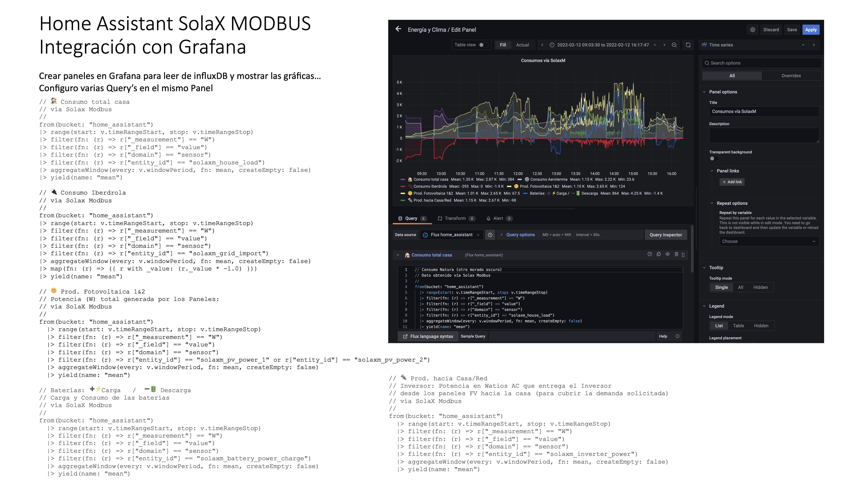
Task: Switch to the Transform tab
Action: (x=456, y=218)
